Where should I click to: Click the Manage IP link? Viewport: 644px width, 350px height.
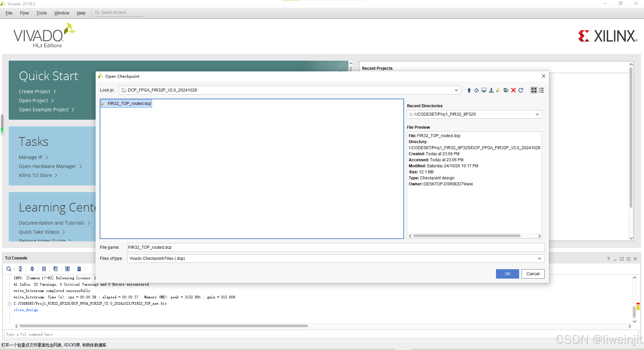pyautogui.click(x=33, y=157)
